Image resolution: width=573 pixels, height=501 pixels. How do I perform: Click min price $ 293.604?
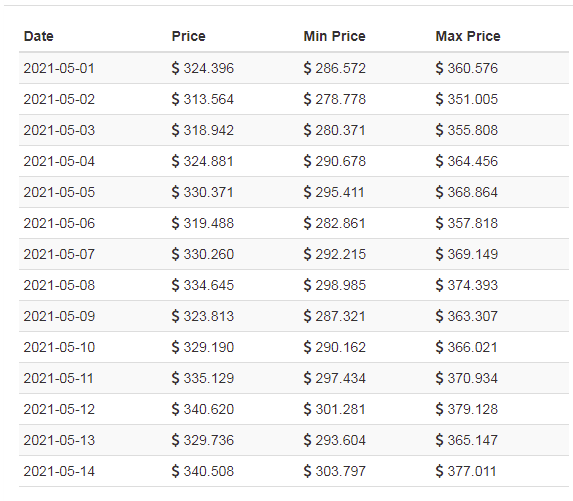tap(334, 440)
